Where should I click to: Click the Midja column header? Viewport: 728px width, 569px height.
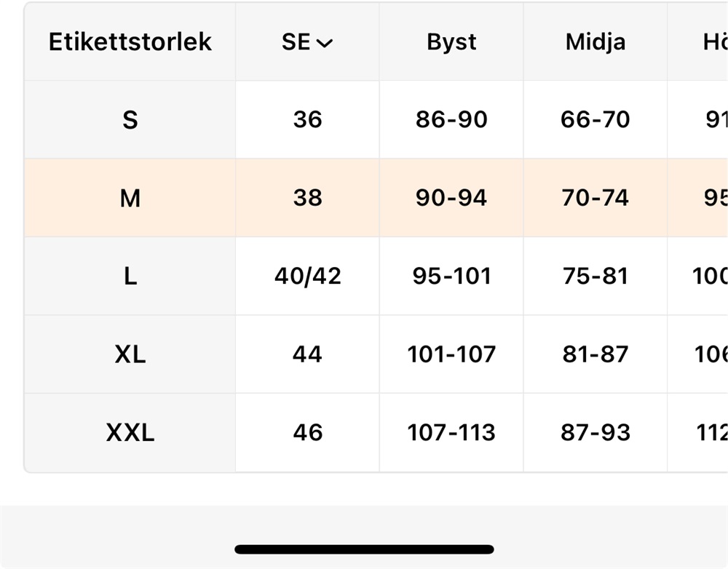point(596,42)
